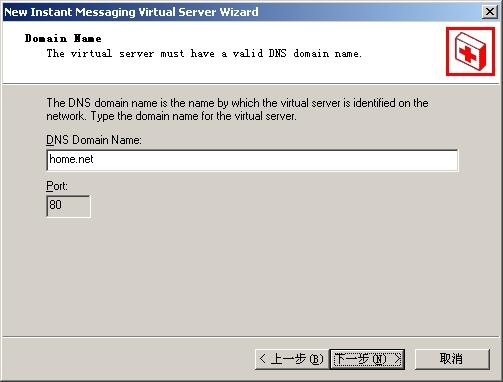Click the DNS Domain Name input field
The height and width of the screenshot is (382, 503).
[252, 160]
